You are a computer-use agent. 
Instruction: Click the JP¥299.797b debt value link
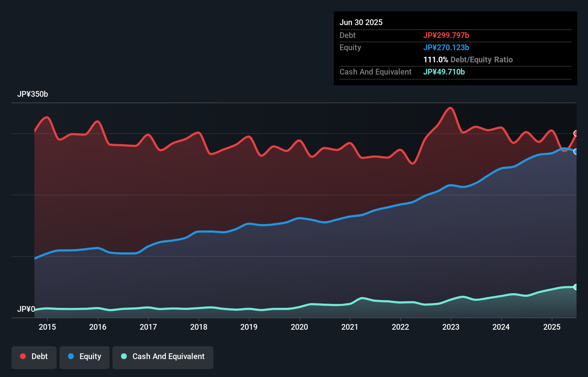[447, 35]
